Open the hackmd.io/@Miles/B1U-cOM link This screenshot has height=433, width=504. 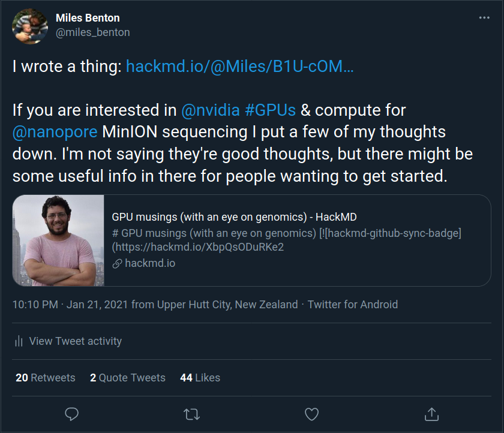coord(239,67)
